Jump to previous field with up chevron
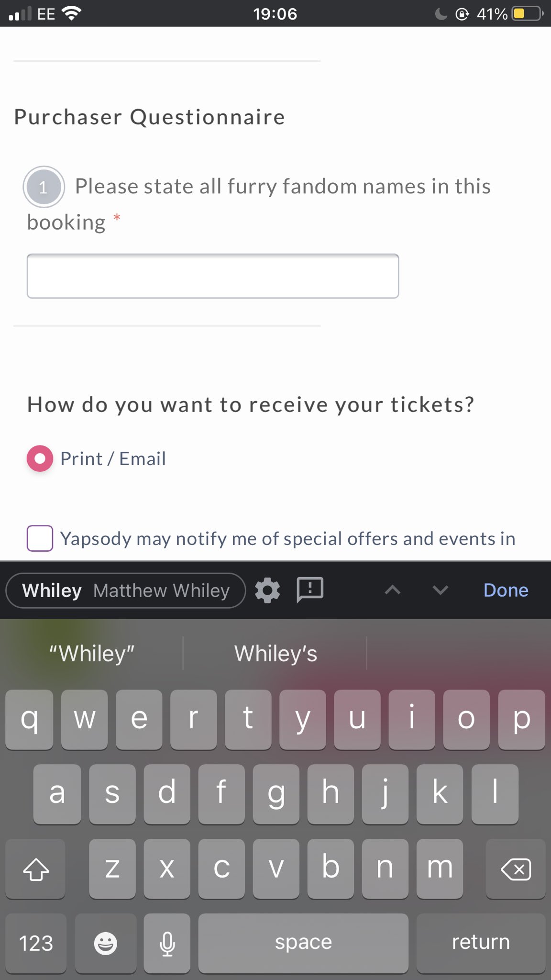This screenshot has height=980, width=551. (392, 590)
